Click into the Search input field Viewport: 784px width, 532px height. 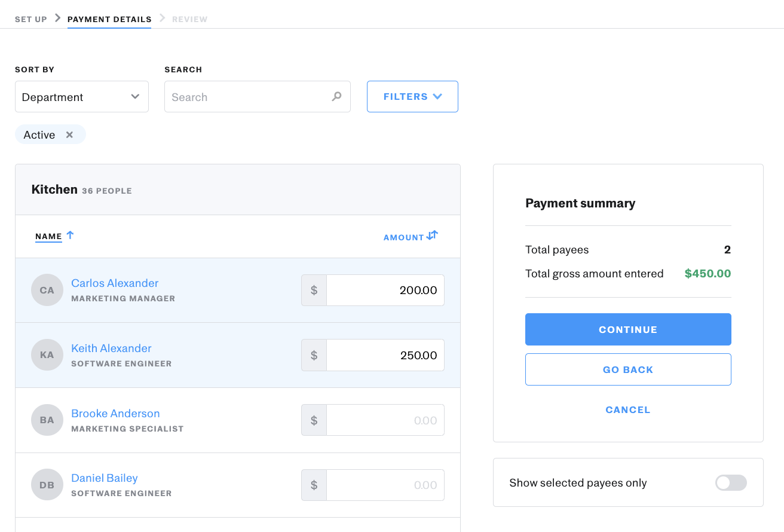click(248, 97)
